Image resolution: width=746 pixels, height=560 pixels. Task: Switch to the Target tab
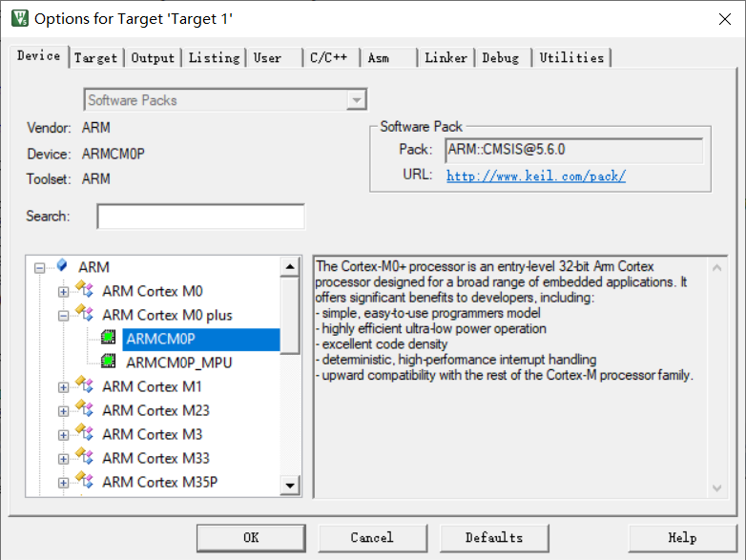point(95,58)
